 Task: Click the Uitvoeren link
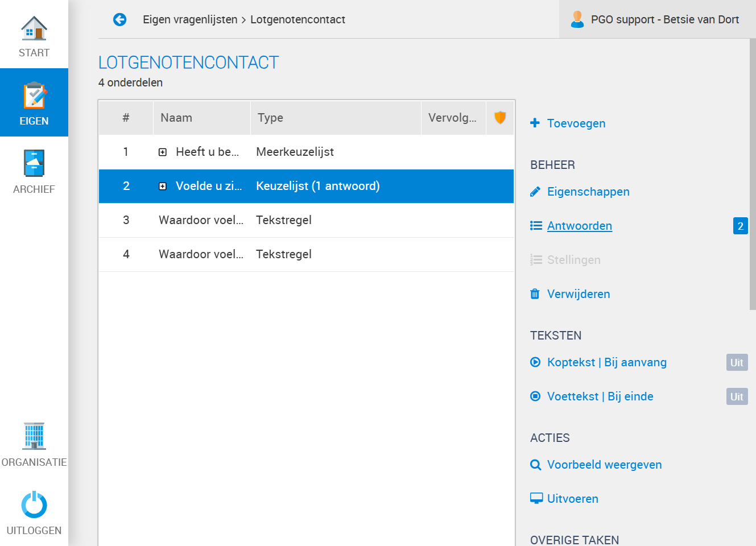pyautogui.click(x=573, y=499)
